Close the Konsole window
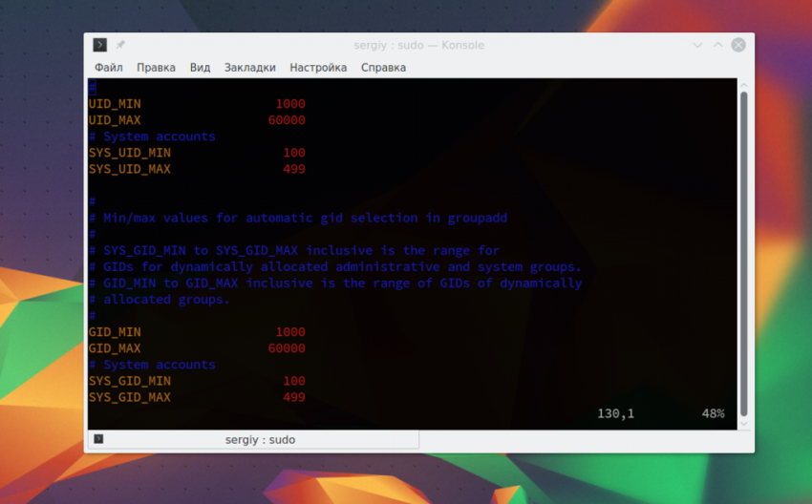812x504 pixels. [738, 45]
